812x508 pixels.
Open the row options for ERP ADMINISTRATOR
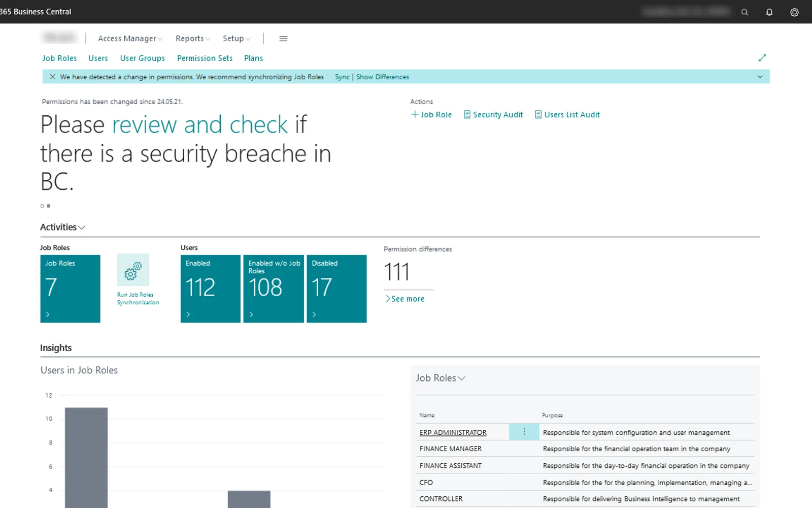click(x=524, y=432)
